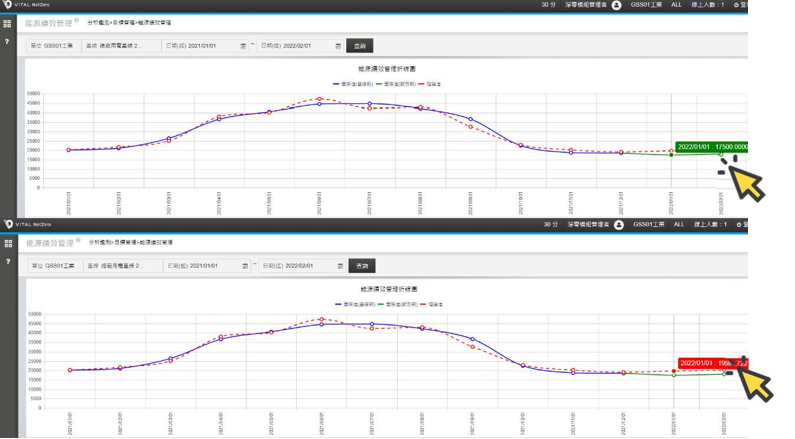
Task: Toggle the red 預測值 legend series in the upper chart
Action: [x=429, y=84]
